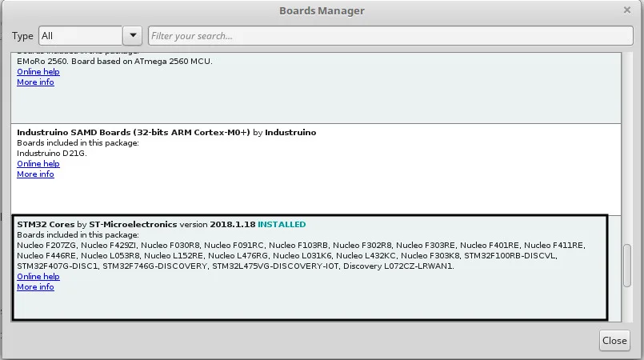Open Online help link for Industruino SAMD
This screenshot has height=360, width=644.
pos(38,164)
